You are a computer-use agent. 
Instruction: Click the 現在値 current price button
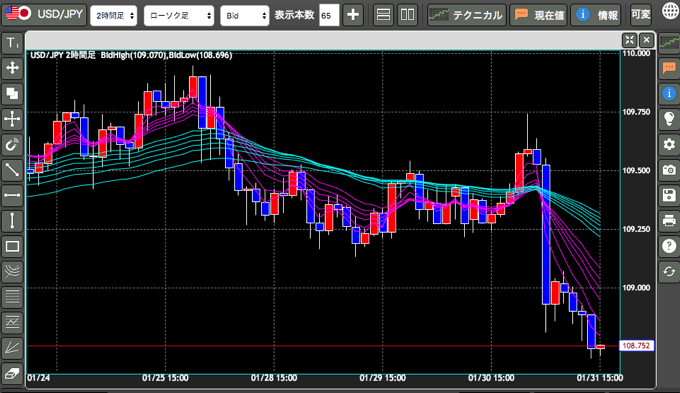tap(539, 15)
